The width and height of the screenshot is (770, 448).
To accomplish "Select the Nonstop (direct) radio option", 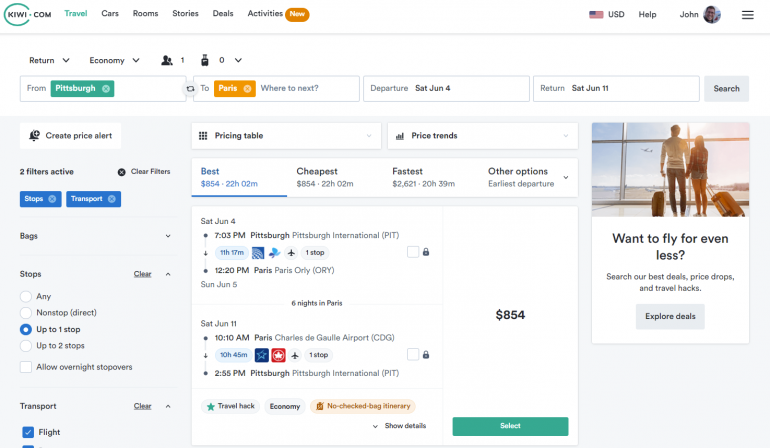I will tap(26, 312).
